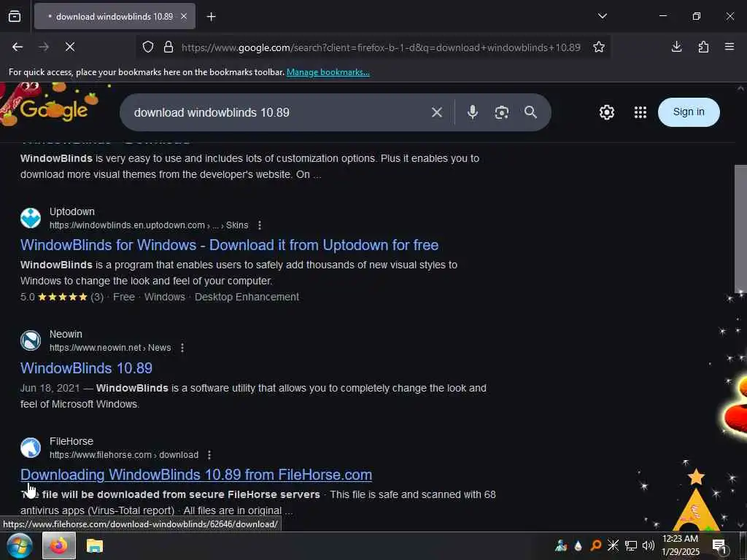Open the WindowBlinds 10.89 Neowin link
Screen dimensions: 747x560
tap(86, 367)
